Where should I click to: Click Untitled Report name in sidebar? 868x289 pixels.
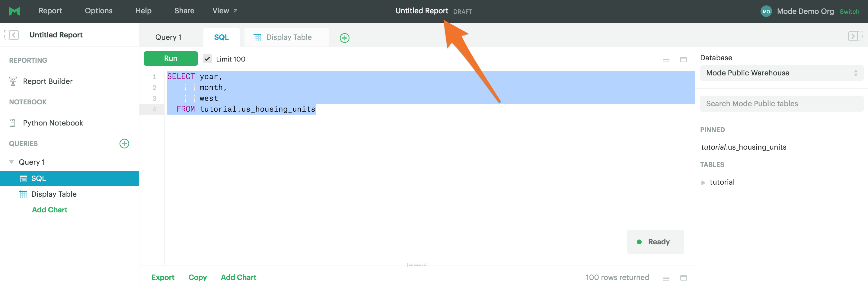(56, 35)
